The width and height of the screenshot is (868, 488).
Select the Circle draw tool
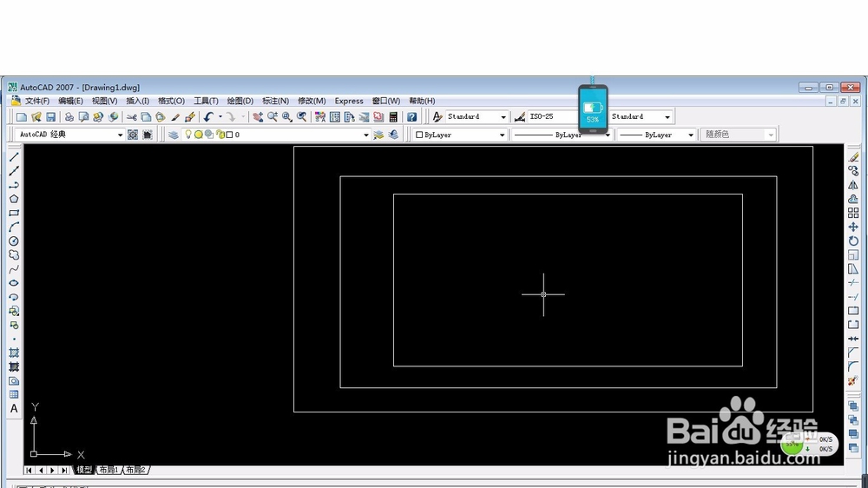14,241
